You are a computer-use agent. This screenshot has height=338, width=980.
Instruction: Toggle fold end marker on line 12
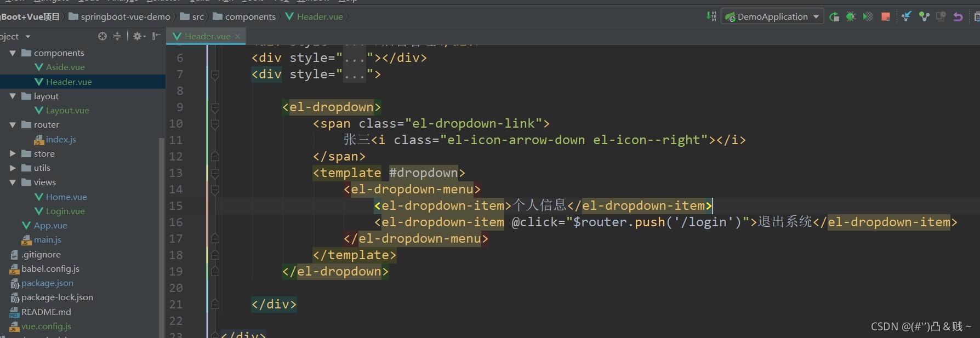[215, 157]
